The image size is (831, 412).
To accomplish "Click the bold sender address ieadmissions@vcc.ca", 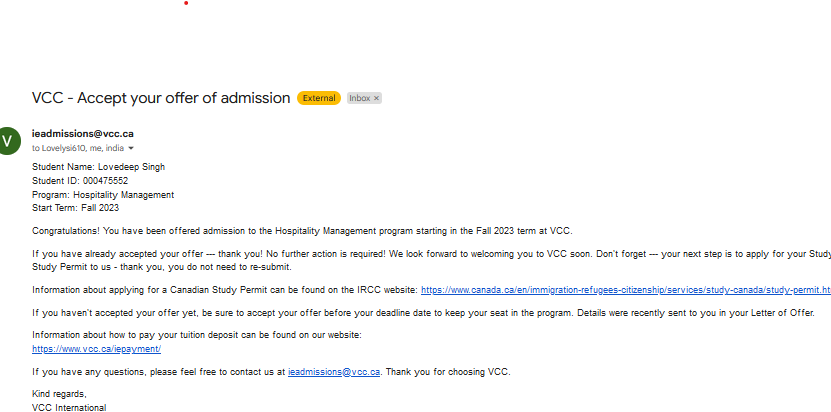I will click(x=83, y=133).
